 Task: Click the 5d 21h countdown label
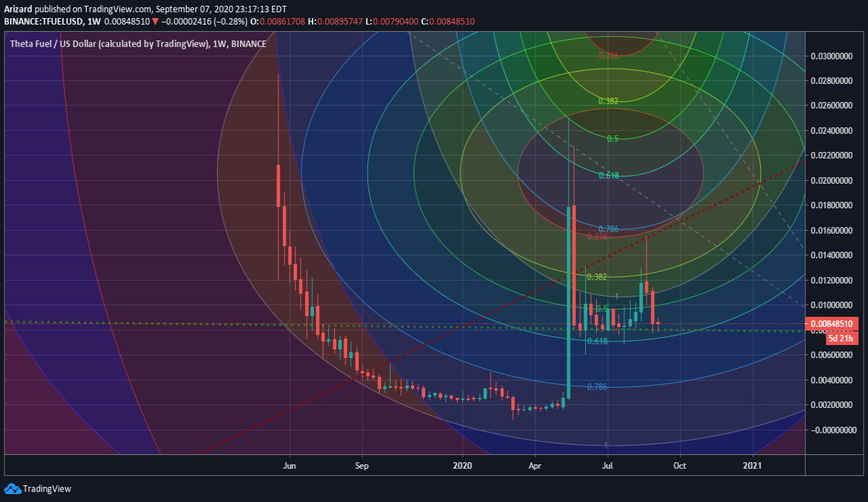point(843,338)
